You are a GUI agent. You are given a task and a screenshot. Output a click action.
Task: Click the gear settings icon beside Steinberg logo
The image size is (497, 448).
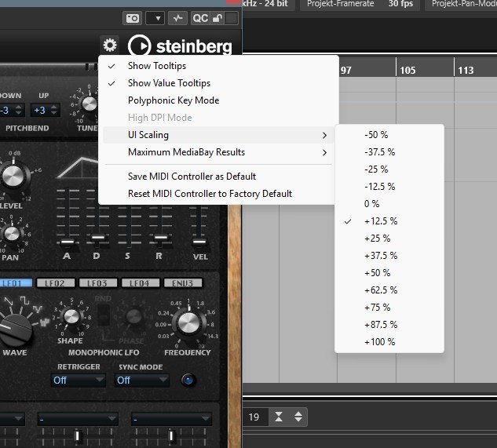(x=110, y=46)
